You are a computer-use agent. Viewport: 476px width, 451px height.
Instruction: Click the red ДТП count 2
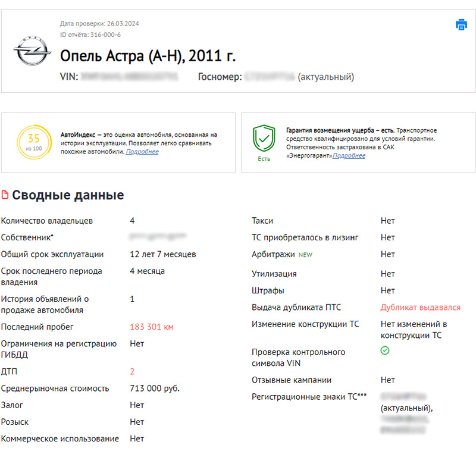pos(132,371)
